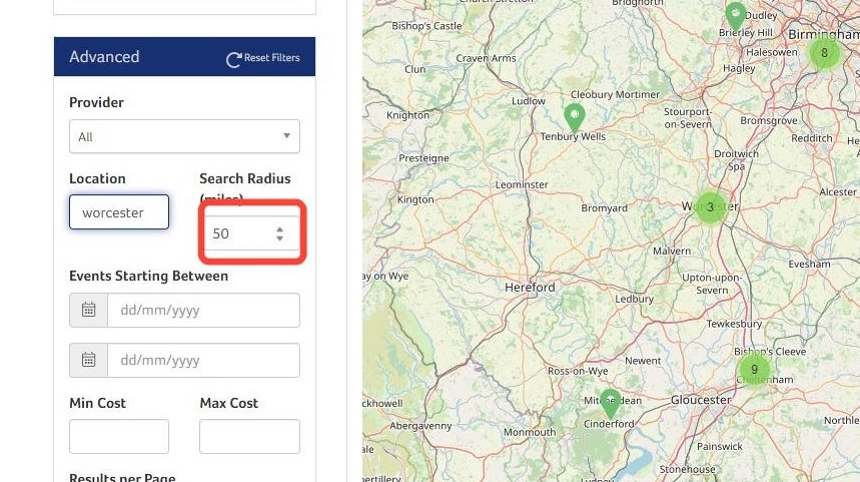Viewport: 860px width, 482px height.
Task: Click the Gloucester label on the map
Action: (701, 400)
